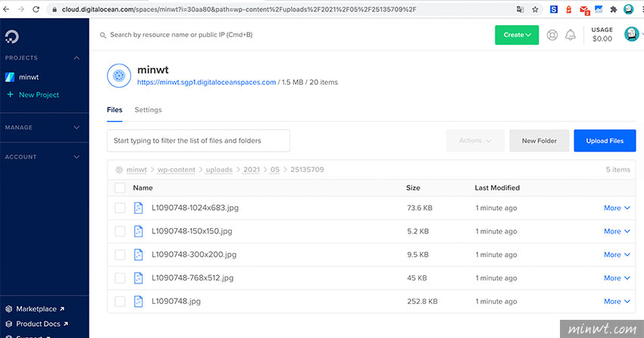This screenshot has height=338, width=644.
Task: Click the translate page icon in address bar
Action: point(520,9)
